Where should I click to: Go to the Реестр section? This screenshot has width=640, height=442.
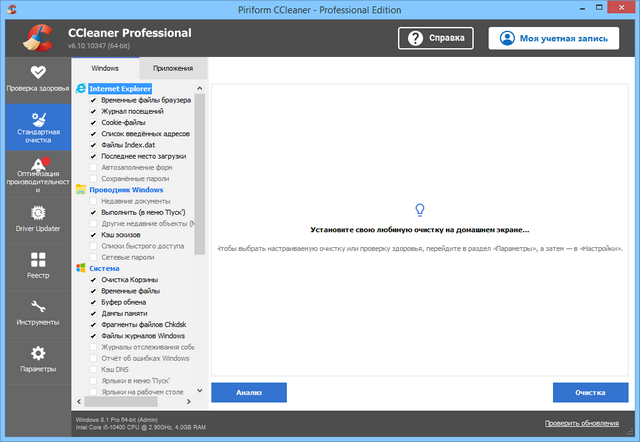click(36, 266)
